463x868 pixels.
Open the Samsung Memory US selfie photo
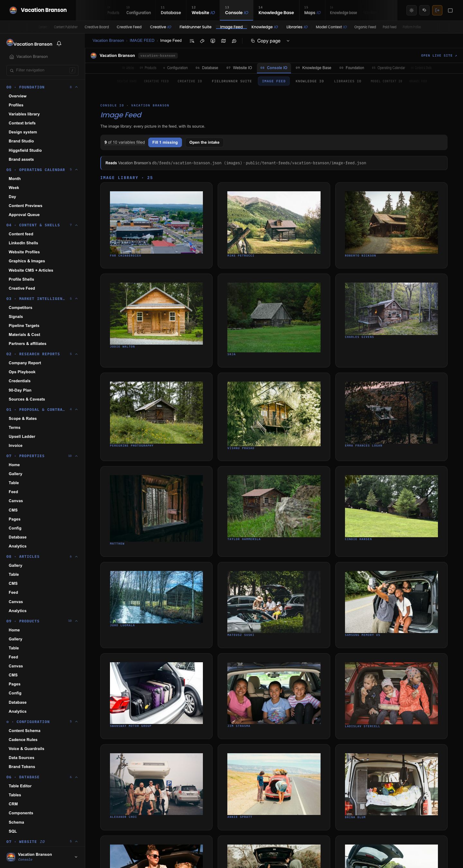point(391,602)
